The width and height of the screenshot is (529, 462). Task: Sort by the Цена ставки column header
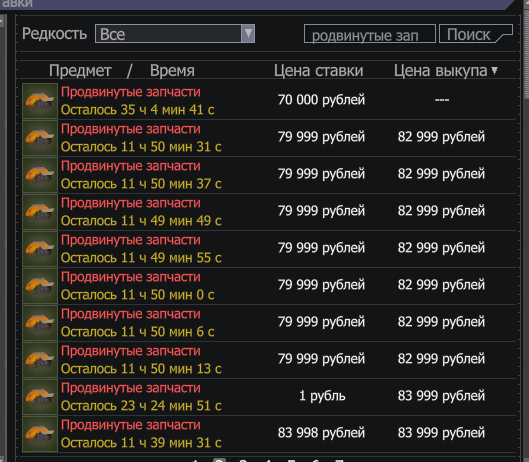point(318,71)
